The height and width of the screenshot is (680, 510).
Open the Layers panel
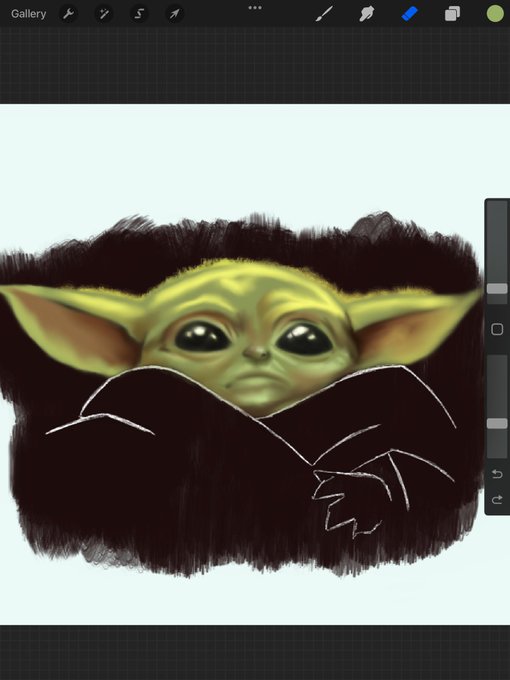452,14
